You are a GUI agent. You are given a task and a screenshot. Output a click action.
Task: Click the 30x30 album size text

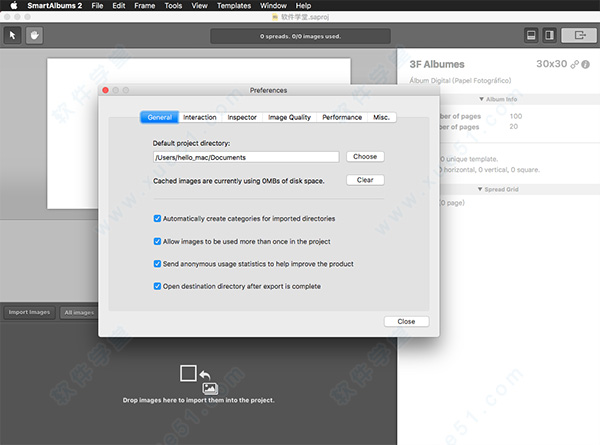551,64
